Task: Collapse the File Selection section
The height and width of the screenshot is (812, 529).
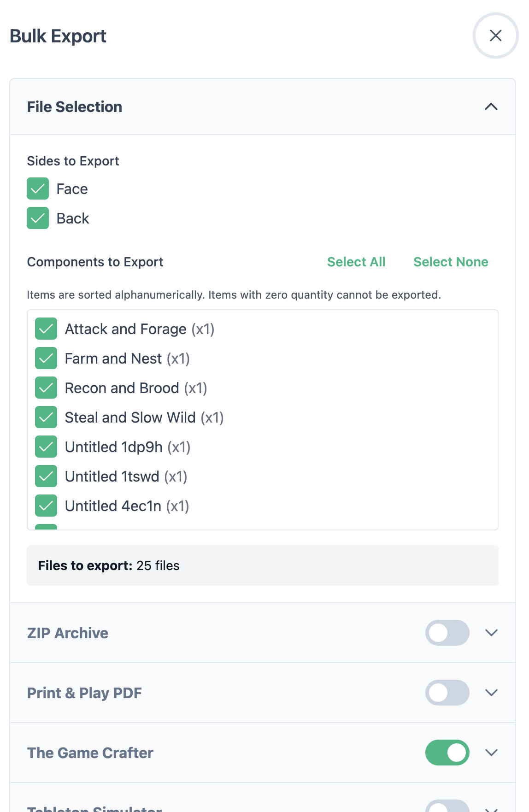Action: coord(491,107)
